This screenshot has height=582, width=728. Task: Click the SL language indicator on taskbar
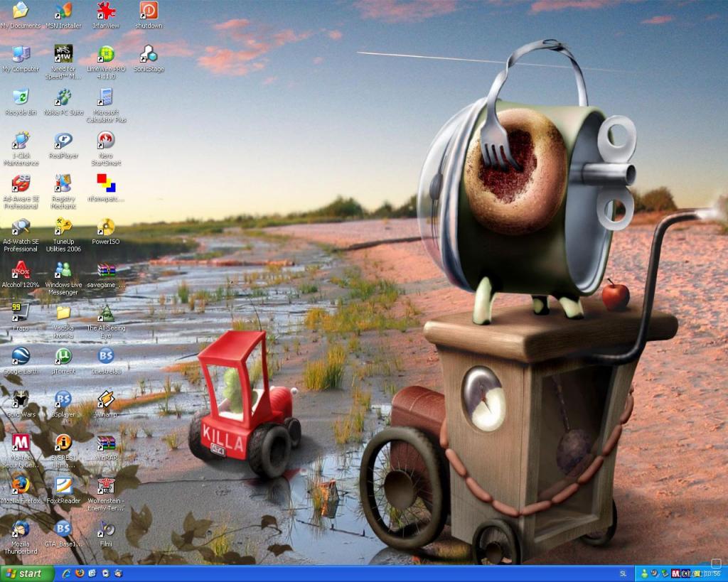coord(623,574)
